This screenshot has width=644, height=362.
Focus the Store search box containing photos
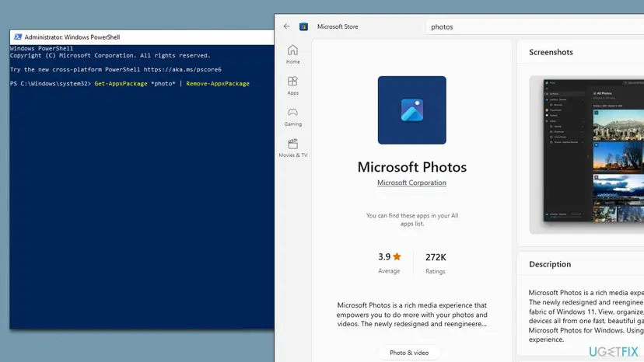pyautogui.click(x=535, y=26)
